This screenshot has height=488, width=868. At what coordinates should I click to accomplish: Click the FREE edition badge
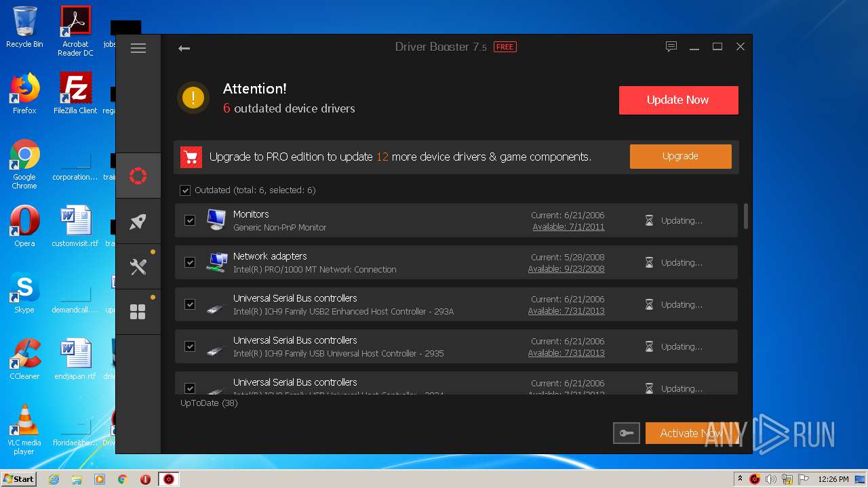click(505, 47)
